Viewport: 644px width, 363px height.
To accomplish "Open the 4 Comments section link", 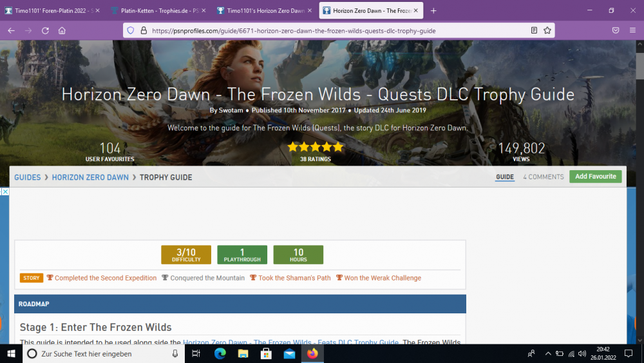I will pyautogui.click(x=543, y=177).
